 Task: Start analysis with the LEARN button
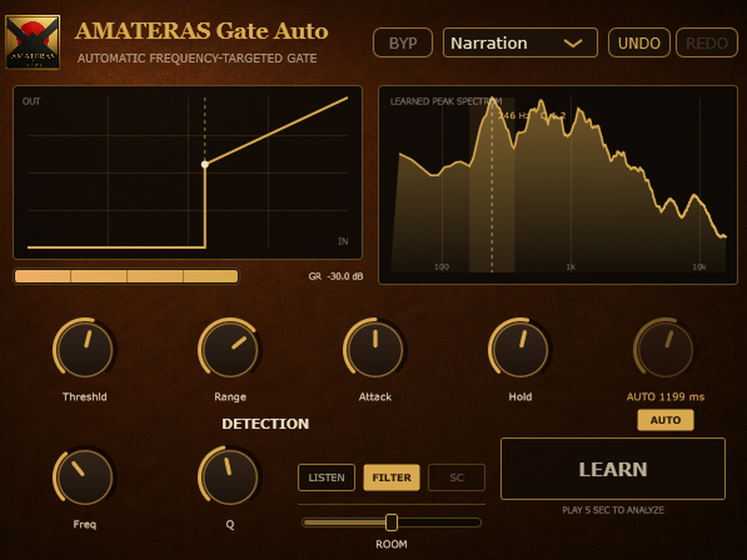coord(613,469)
